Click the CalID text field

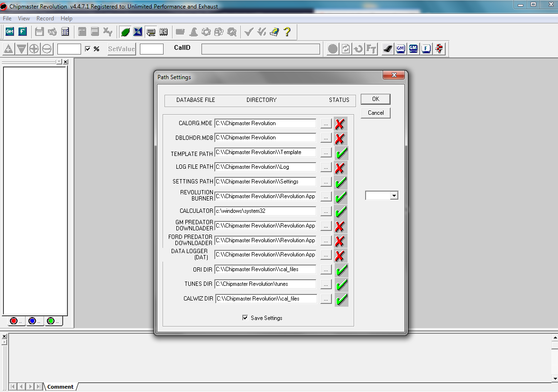tap(260, 49)
